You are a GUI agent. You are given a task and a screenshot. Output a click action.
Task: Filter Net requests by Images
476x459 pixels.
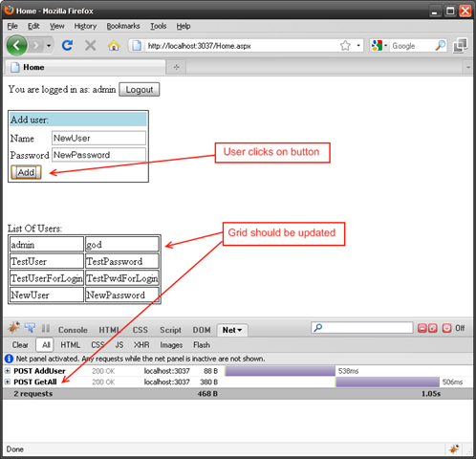click(171, 345)
